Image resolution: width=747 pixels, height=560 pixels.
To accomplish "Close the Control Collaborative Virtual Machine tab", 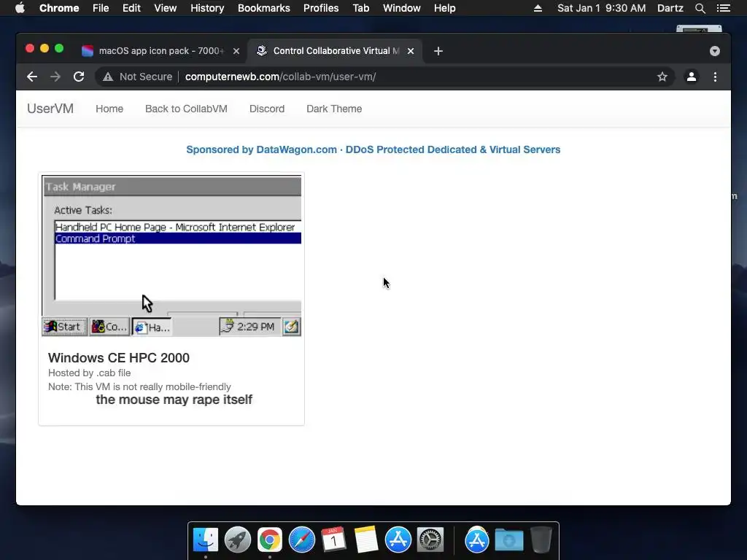I will (411, 51).
